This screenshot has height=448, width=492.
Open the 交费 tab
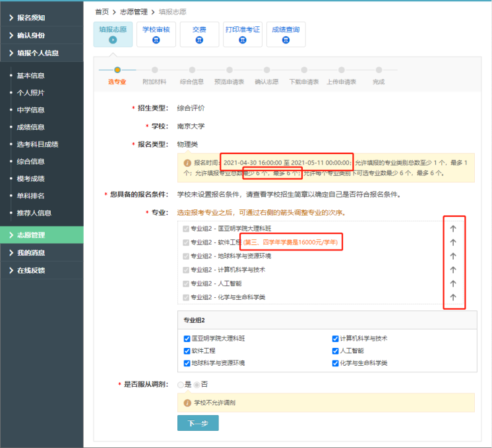[199, 34]
